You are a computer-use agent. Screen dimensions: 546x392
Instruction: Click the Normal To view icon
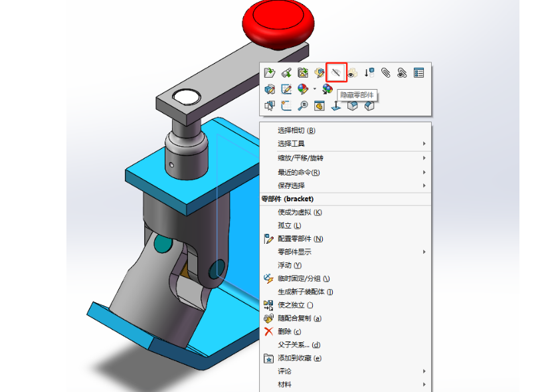(x=336, y=106)
